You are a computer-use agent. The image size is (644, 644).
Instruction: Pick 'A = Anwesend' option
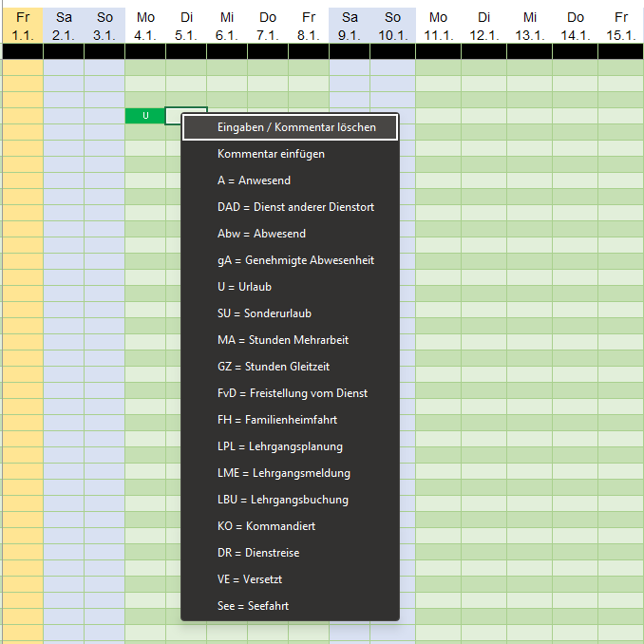coord(290,180)
